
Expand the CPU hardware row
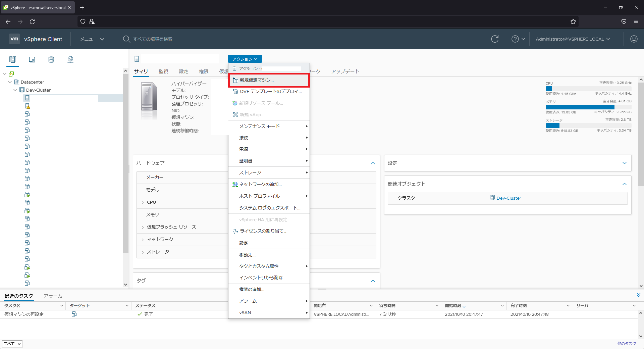point(143,202)
